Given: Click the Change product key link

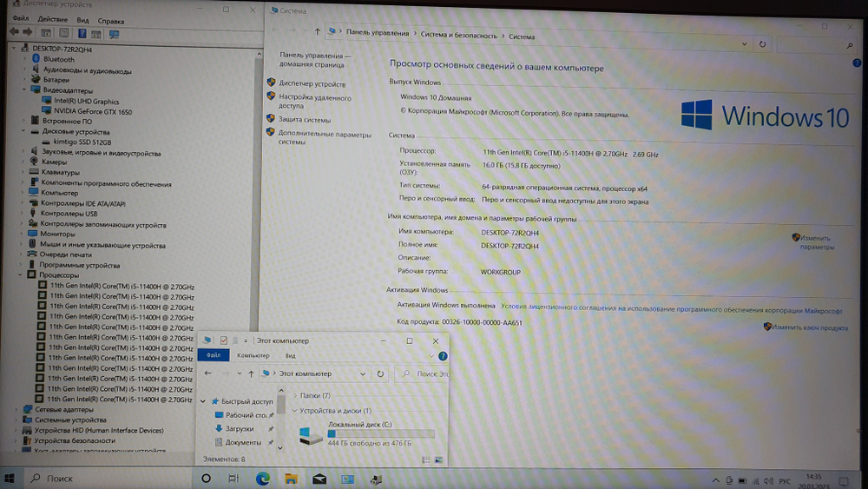Looking at the screenshot, I should (808, 327).
